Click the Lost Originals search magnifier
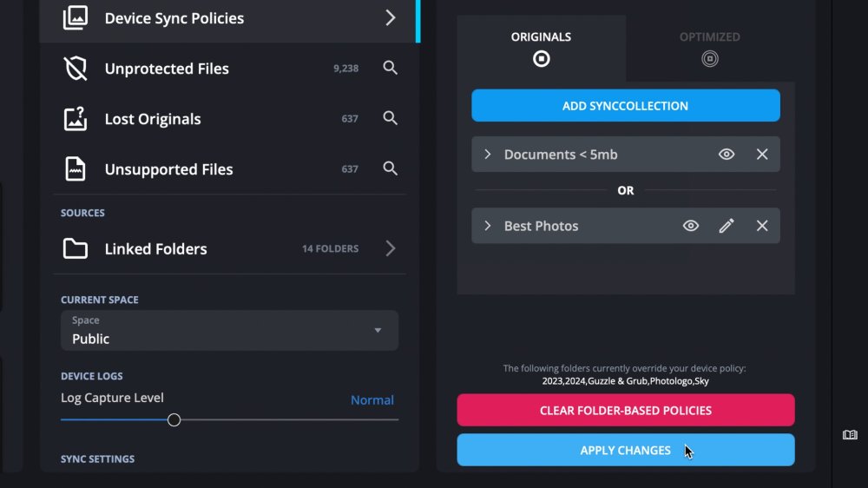Image resolution: width=868 pixels, height=488 pixels. pyautogui.click(x=391, y=118)
